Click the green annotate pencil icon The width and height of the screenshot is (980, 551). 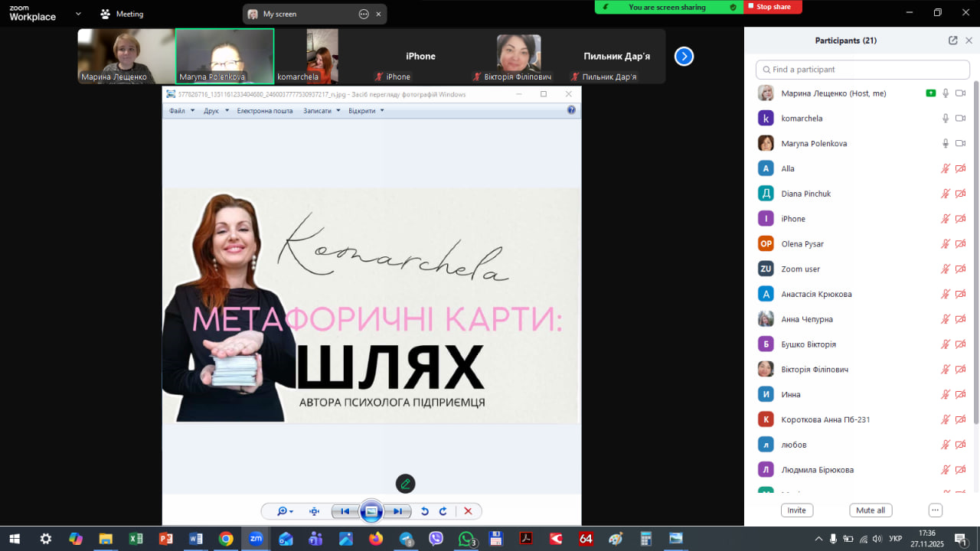405,484
